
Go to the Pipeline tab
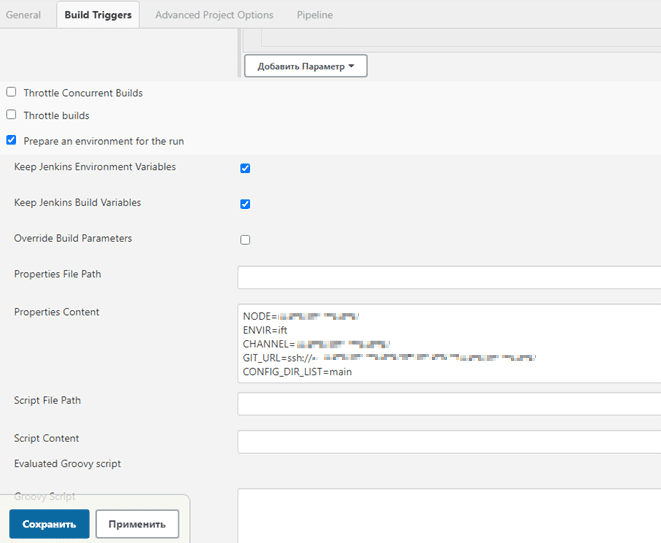(315, 15)
